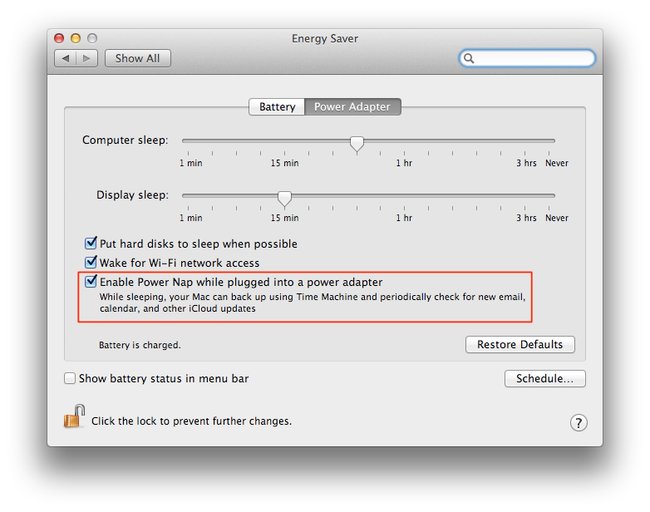Screen dimensions: 650x512
Task: Click the Computer sleep slider thumb
Action: coord(357,144)
